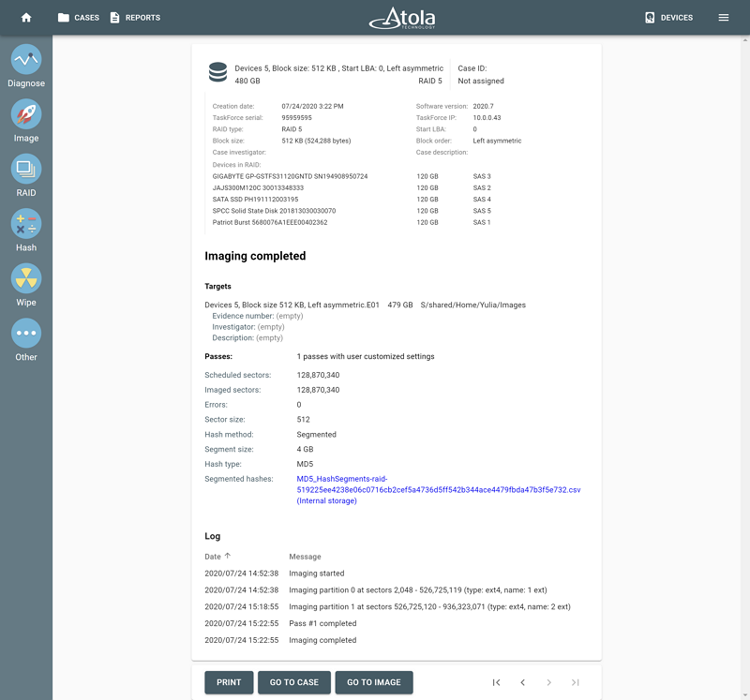
Task: Open the Hash calculator tool
Action: [26, 231]
